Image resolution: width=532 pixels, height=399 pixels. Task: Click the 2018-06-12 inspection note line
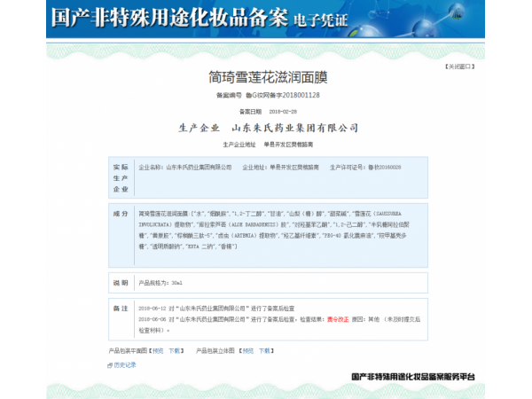tap(216, 309)
